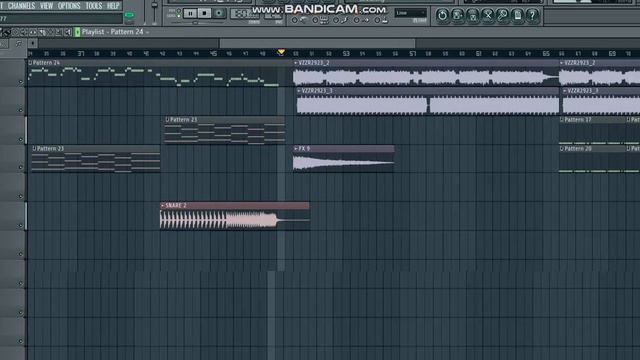The width and height of the screenshot is (640, 360).
Task: Click speaker icon left of green playlist button
Action: coord(68,32)
